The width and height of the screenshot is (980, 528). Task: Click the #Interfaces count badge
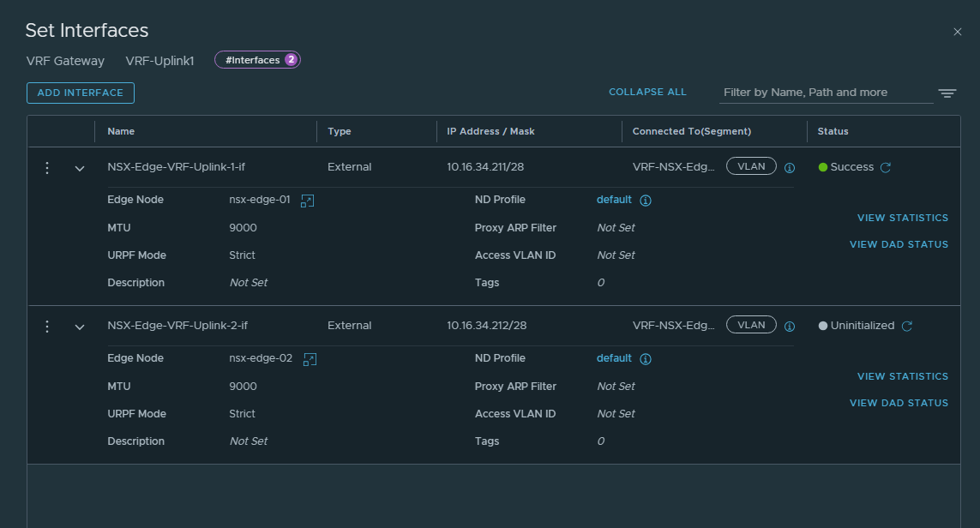tap(257, 60)
